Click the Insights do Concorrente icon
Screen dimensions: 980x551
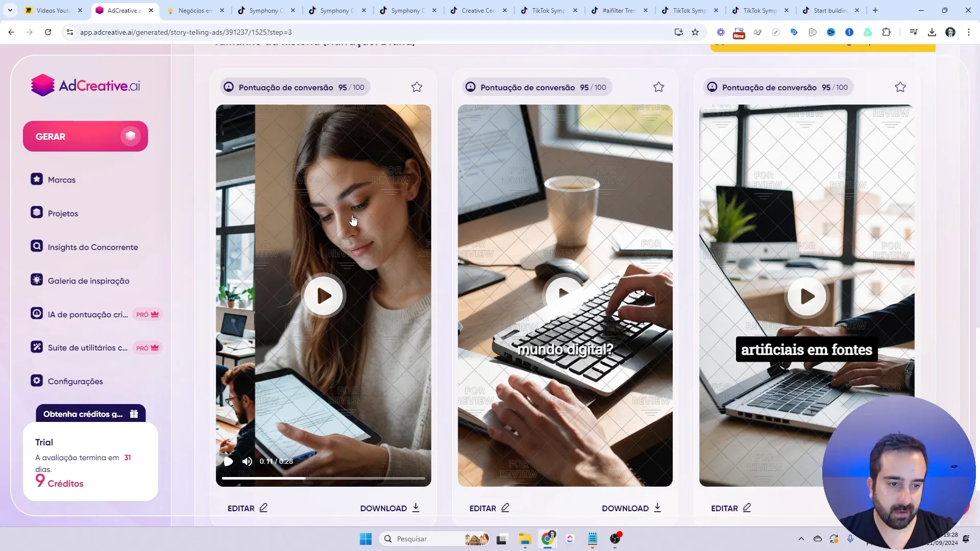pyautogui.click(x=36, y=246)
